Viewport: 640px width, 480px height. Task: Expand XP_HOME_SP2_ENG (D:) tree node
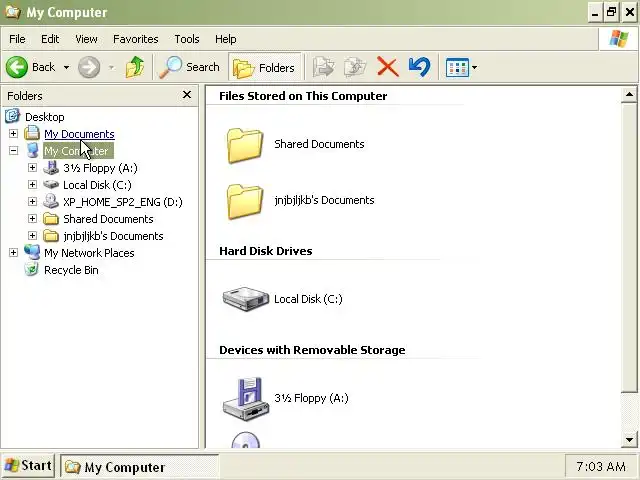pyautogui.click(x=32, y=202)
